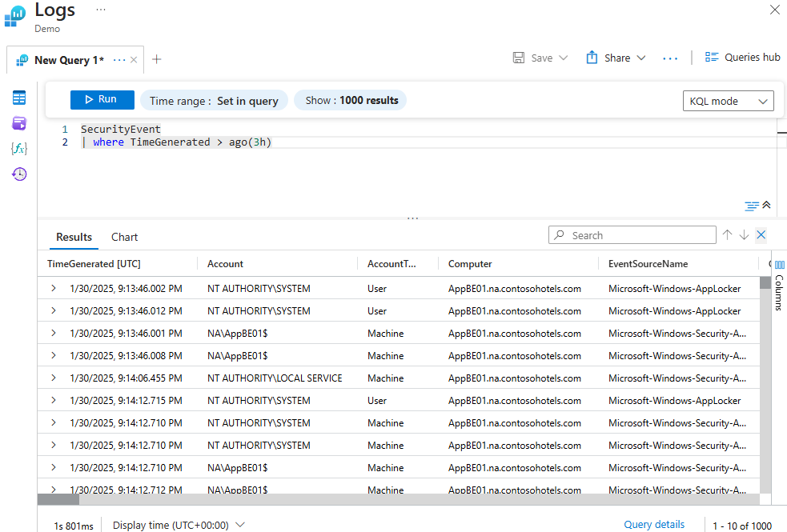Expand row with time 9:13:46.002 PM
787x532 pixels.
53,288
